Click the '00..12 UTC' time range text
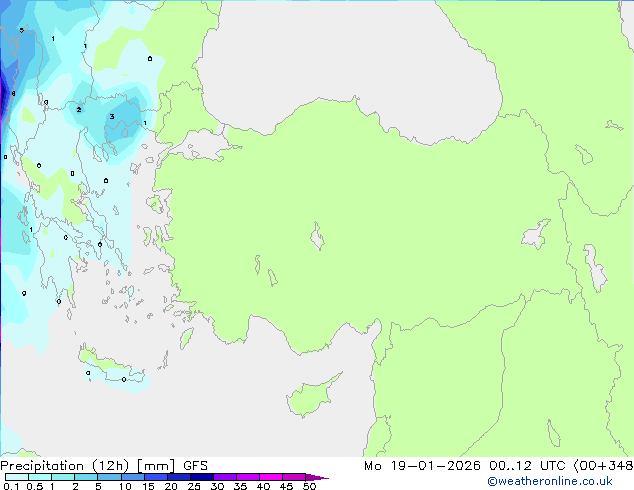Image resolution: width=634 pixels, height=490 pixels. point(528,466)
